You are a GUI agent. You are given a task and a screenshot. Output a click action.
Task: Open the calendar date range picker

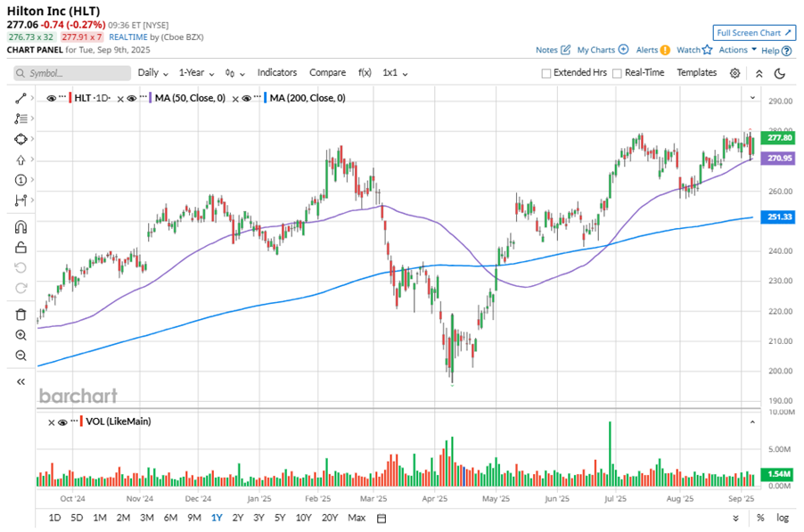point(381,519)
